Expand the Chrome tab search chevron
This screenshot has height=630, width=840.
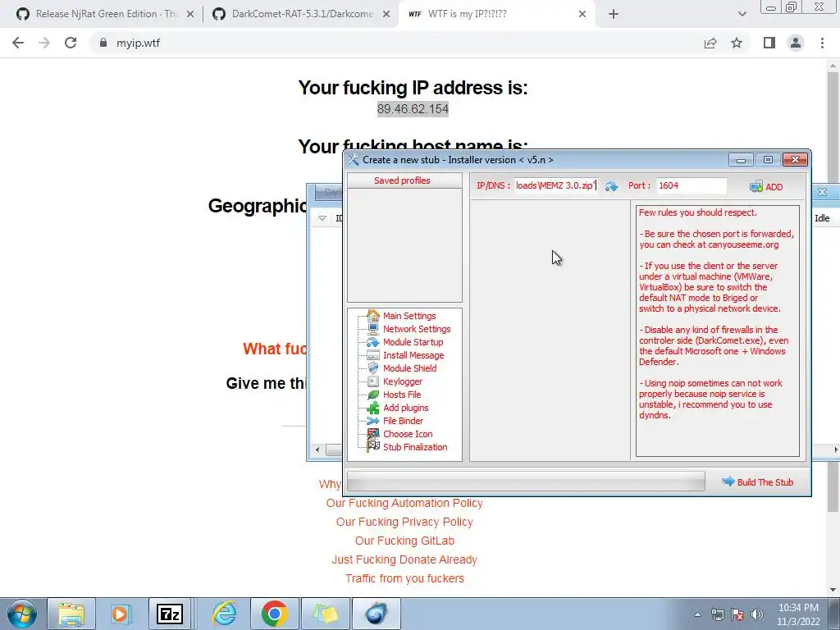coord(742,14)
